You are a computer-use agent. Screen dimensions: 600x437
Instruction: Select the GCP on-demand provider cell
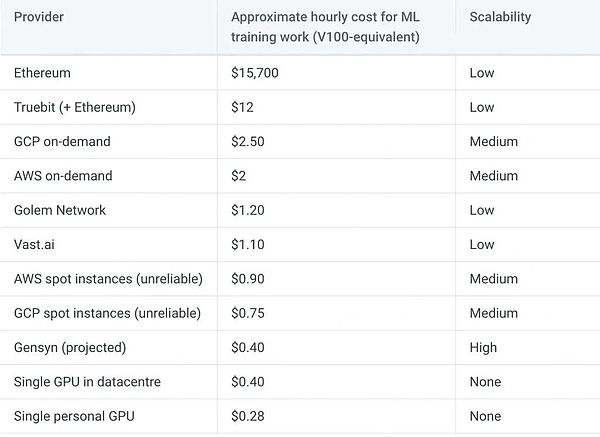click(x=62, y=141)
